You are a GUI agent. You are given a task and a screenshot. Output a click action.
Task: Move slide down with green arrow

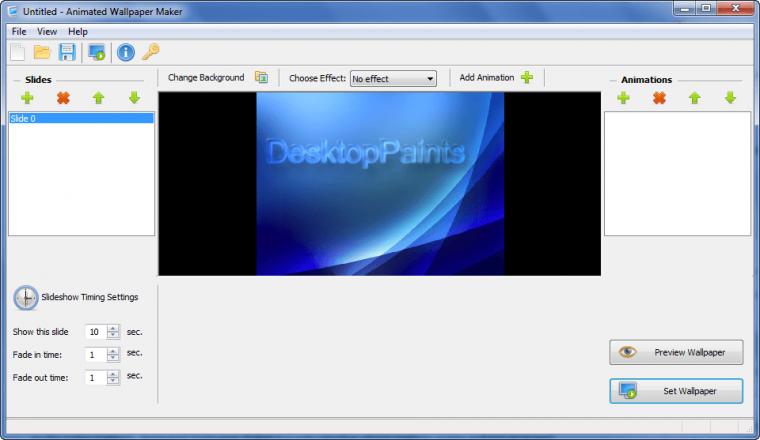pyautogui.click(x=134, y=98)
